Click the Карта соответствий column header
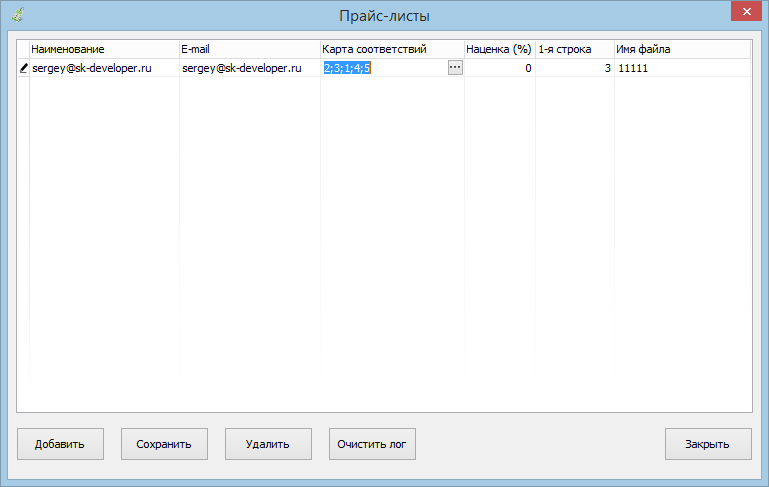Image resolution: width=769 pixels, height=487 pixels. click(x=392, y=49)
